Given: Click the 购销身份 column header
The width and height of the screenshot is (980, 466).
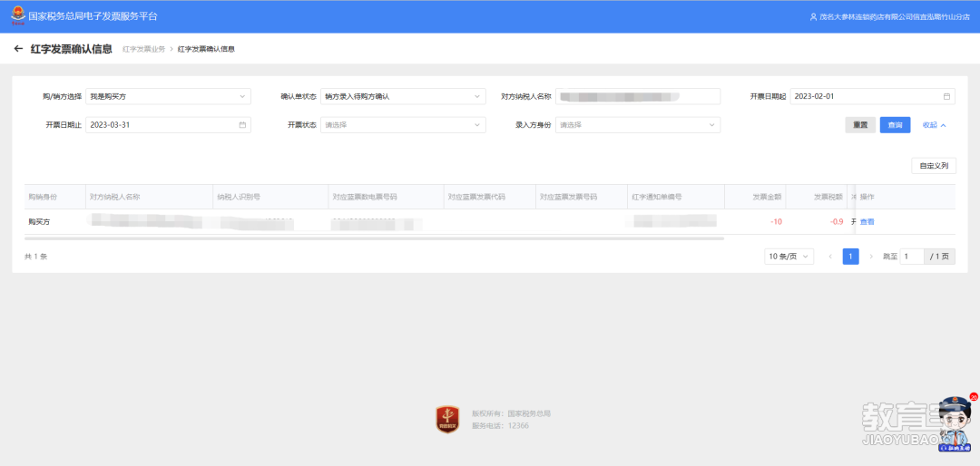Looking at the screenshot, I should pos(55,197).
